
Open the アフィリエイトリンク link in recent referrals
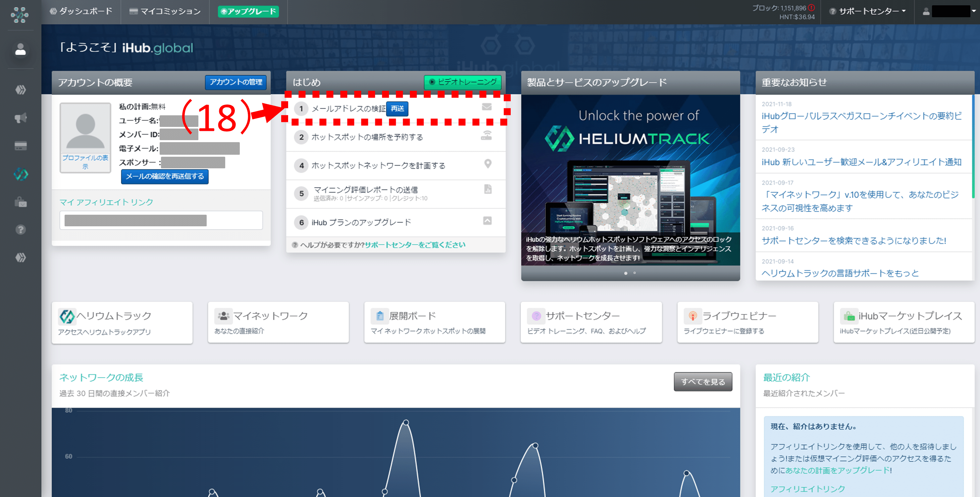pos(808,489)
